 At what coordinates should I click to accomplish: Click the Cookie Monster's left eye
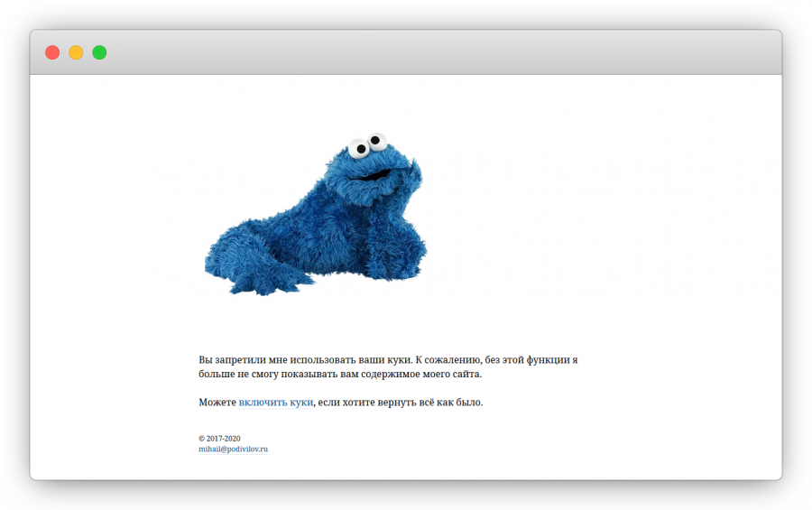(x=360, y=148)
